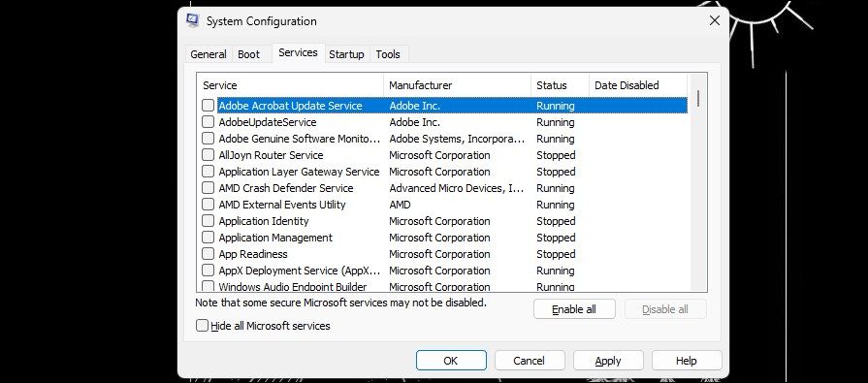Screen dimensions: 868x383
Task: Switch to the General tab
Action: pos(209,54)
